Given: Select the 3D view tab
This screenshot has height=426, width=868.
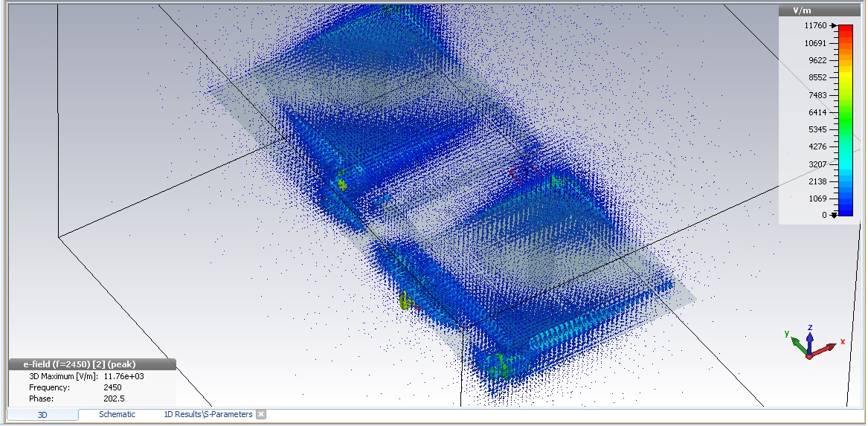Looking at the screenshot, I should (42, 415).
